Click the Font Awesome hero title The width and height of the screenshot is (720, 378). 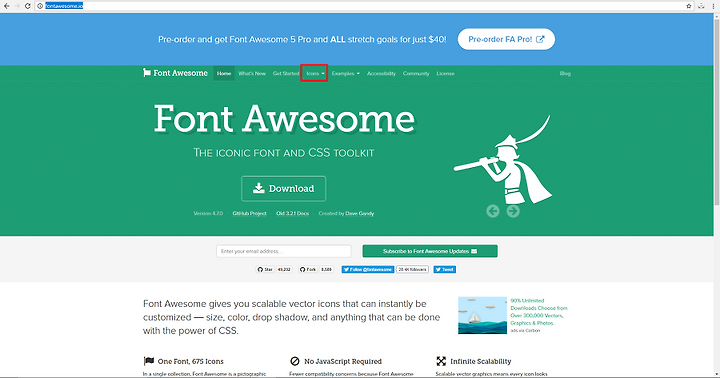pos(284,119)
